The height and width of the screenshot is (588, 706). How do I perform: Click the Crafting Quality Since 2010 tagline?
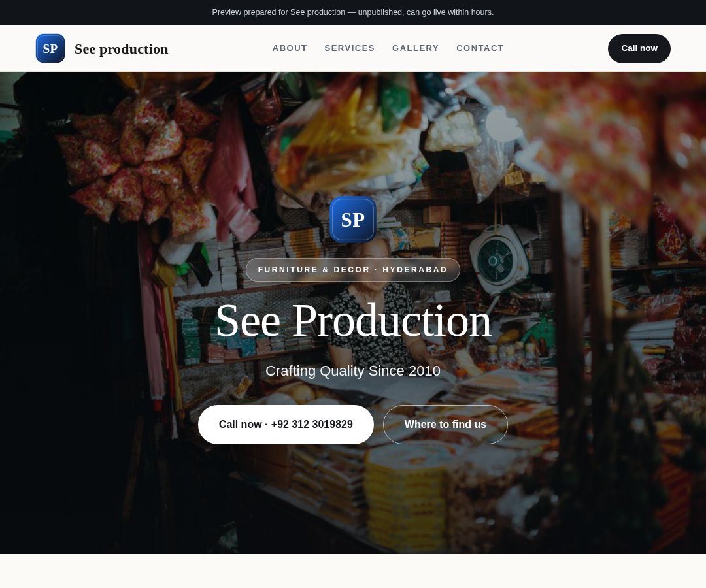click(353, 371)
